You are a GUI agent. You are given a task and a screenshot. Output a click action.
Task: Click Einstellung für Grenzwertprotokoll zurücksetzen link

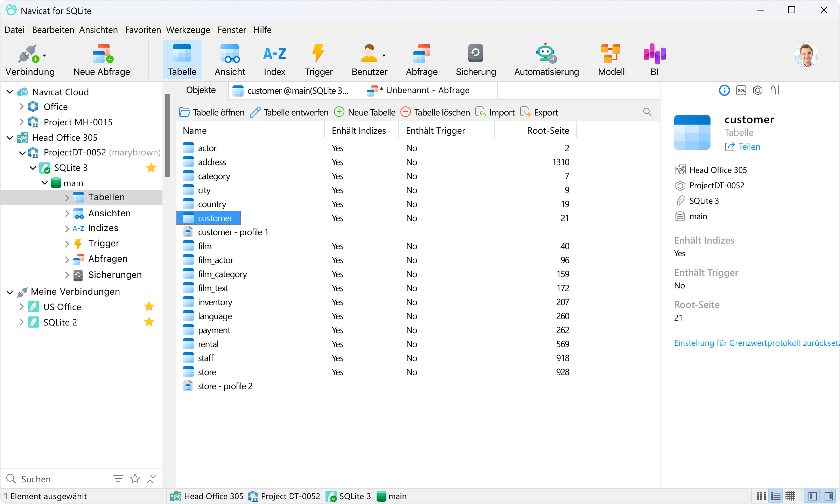tap(757, 343)
